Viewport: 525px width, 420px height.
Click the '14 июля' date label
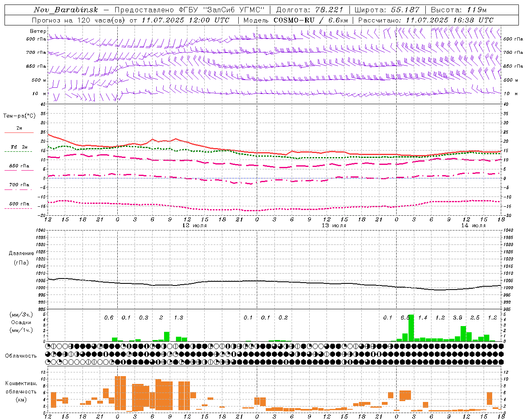[x=473, y=226]
